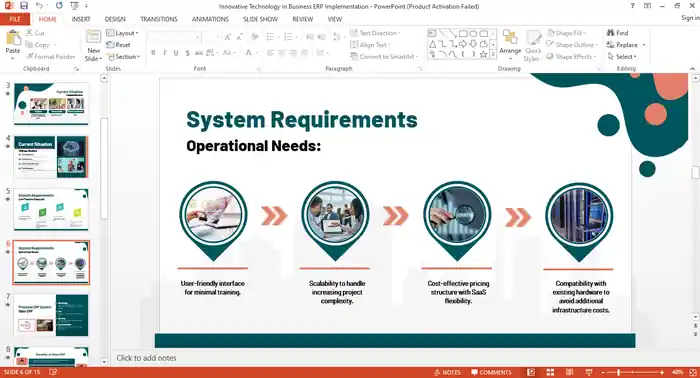Screen dimensions: 700x378
Task: Click the New Slide icon
Action: 93,37
